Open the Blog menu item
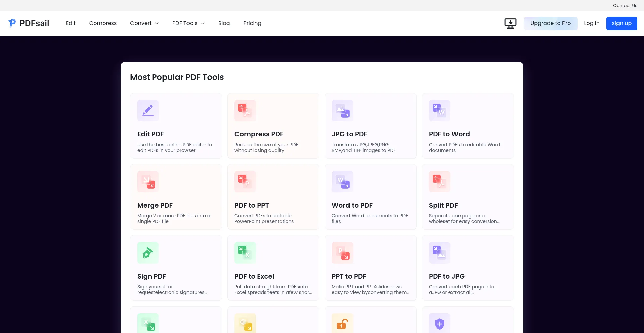 [224, 23]
